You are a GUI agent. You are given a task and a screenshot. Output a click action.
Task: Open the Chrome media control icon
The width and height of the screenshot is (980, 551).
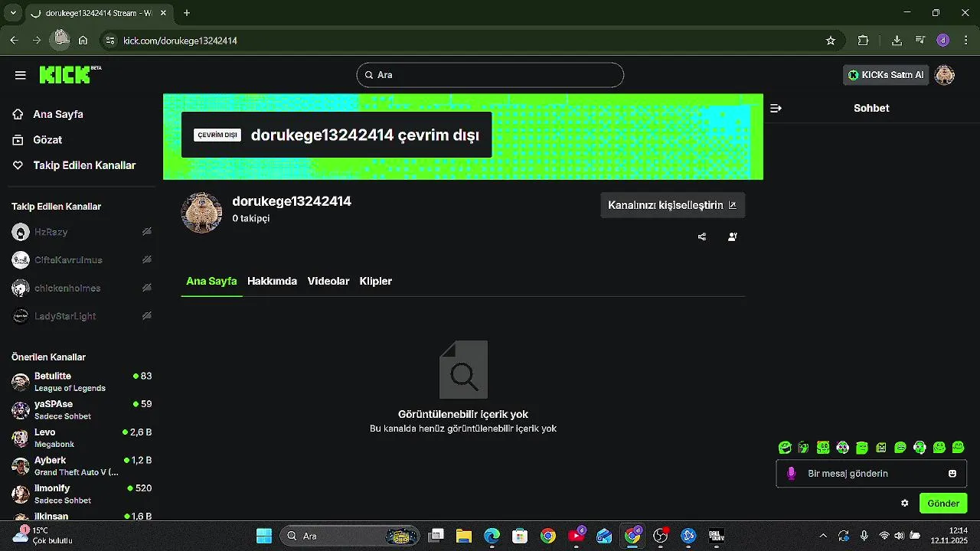920,41
